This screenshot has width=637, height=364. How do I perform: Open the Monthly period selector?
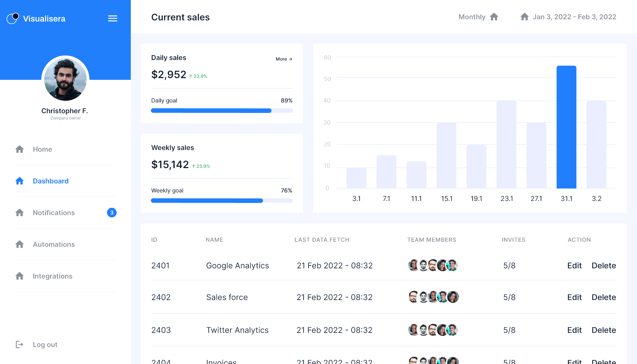pos(472,17)
